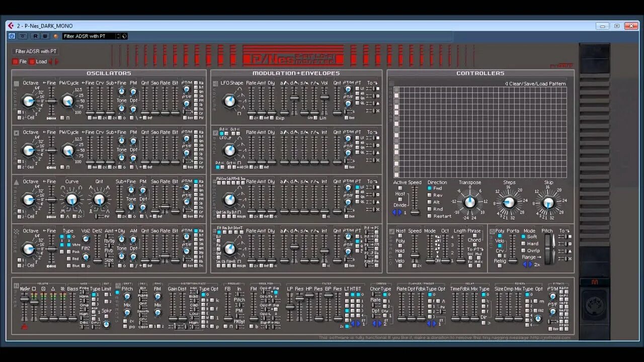The image size is (644, 362).
Task: Go to previous preset with red left arrow
Action: (x=51, y=62)
